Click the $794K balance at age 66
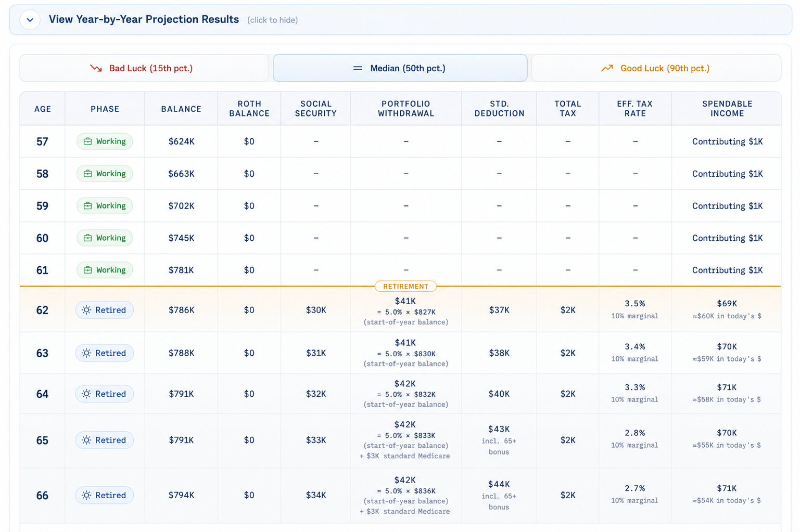800x532 pixels. [x=181, y=495]
